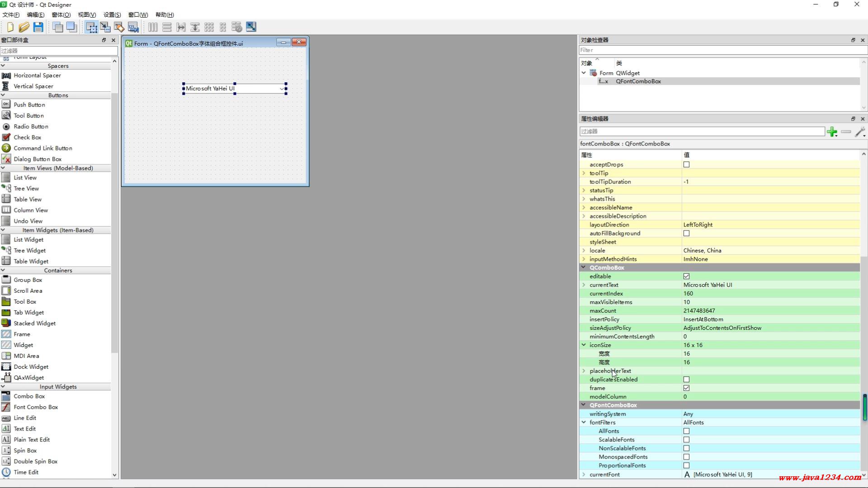Click the property editor filter field

pos(702,131)
